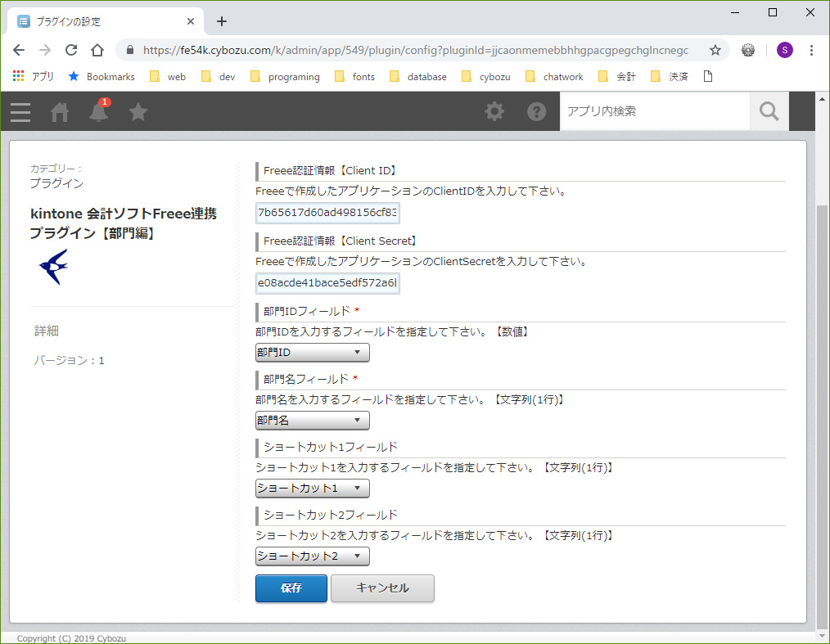830x644 pixels.
Task: Focus the Client Secret input field
Action: pyautogui.click(x=327, y=283)
